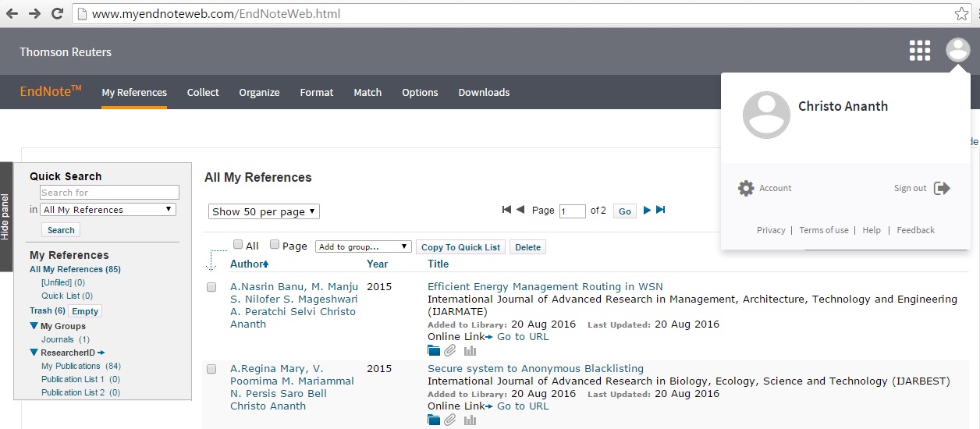Check the Page selection checkbox

point(275,244)
